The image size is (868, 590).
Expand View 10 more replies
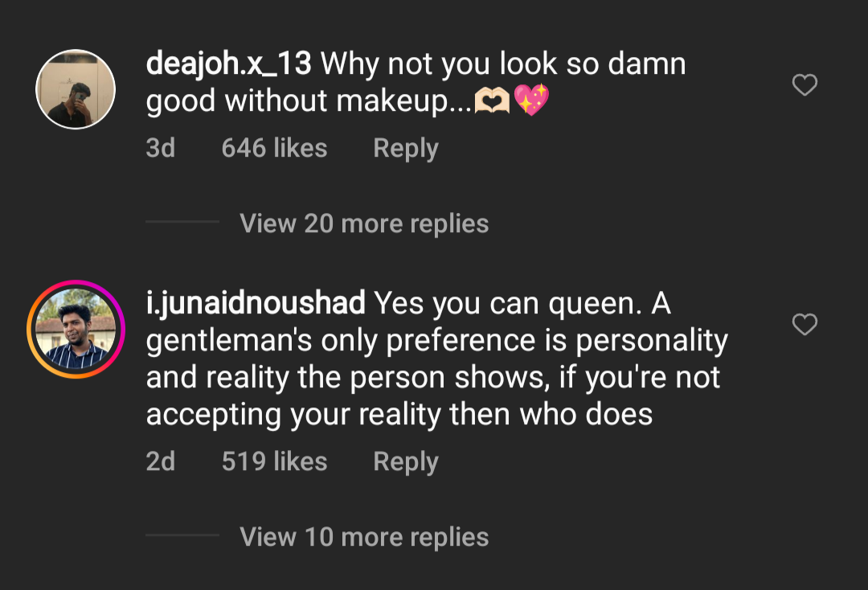364,537
